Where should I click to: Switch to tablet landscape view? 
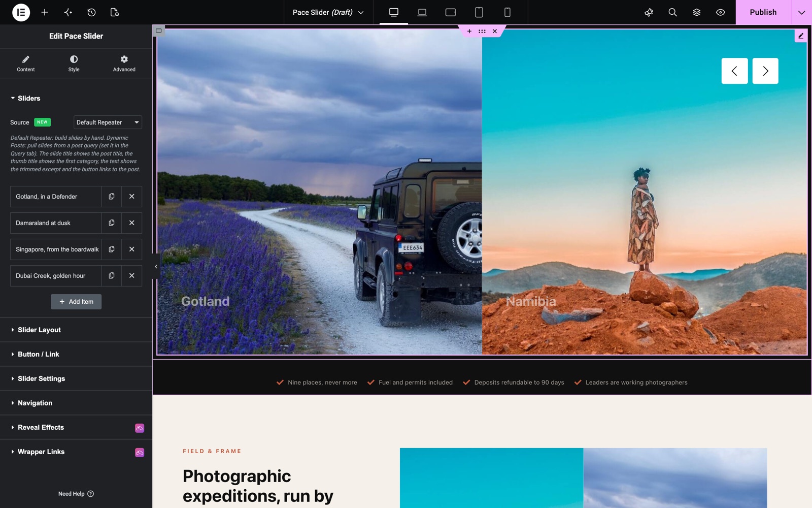pos(451,12)
